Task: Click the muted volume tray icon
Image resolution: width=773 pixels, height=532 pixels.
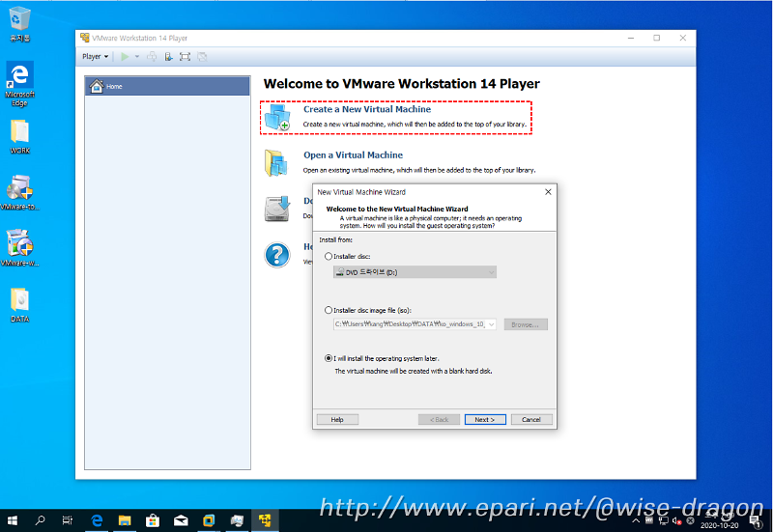Action: tap(677, 520)
